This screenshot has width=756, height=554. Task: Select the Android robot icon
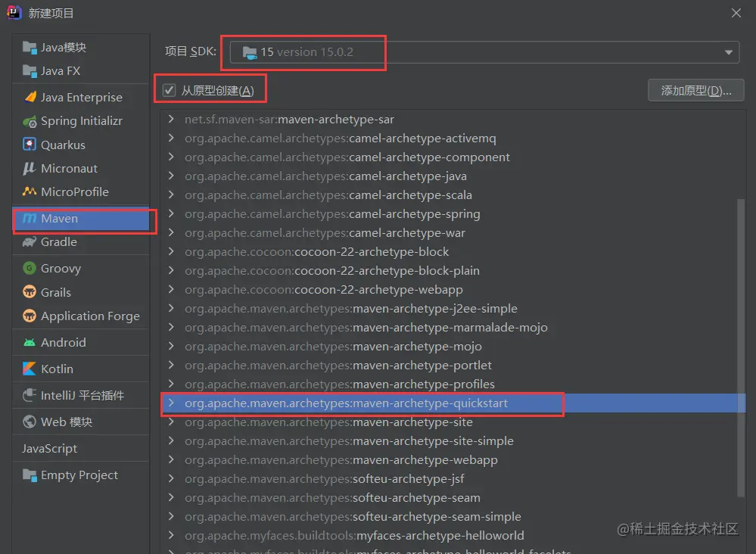(x=30, y=342)
